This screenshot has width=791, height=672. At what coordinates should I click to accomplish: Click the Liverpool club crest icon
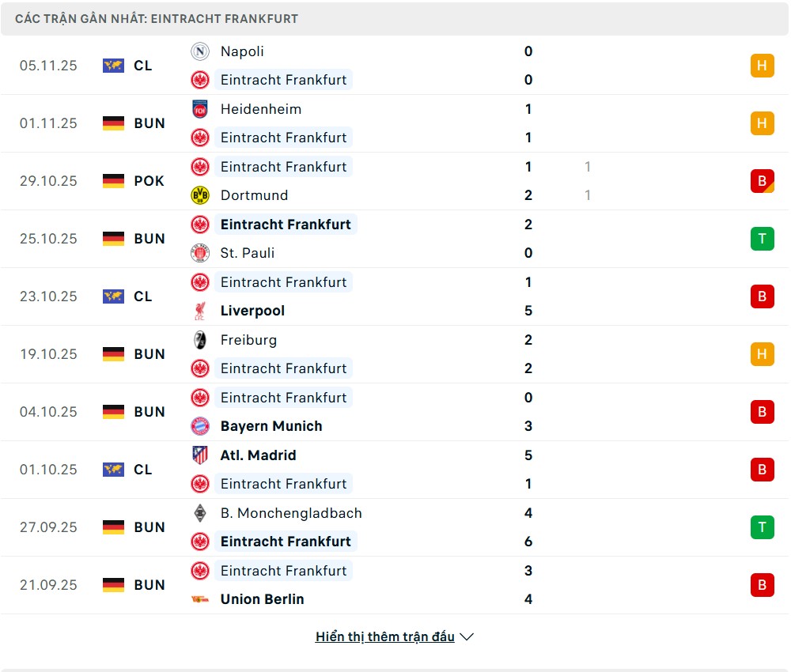(200, 311)
